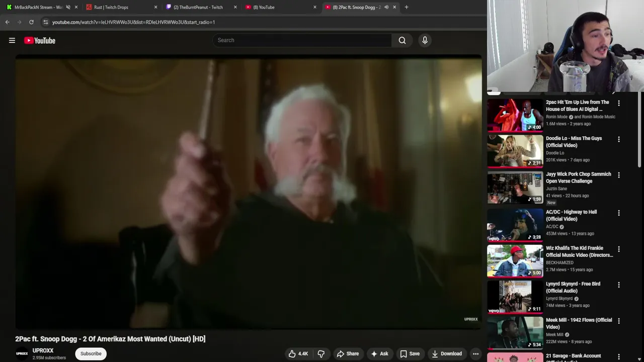Open the title AC/DC - Highway to Hell

pos(572,215)
